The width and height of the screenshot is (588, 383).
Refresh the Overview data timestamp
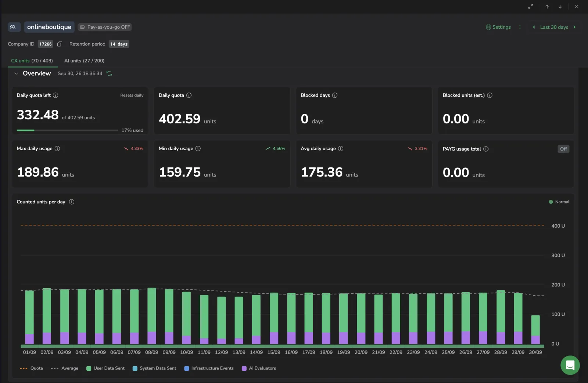tap(109, 73)
